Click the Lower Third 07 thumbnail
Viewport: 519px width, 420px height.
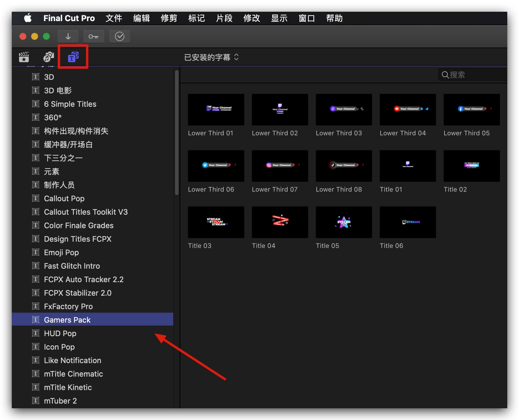pyautogui.click(x=280, y=166)
